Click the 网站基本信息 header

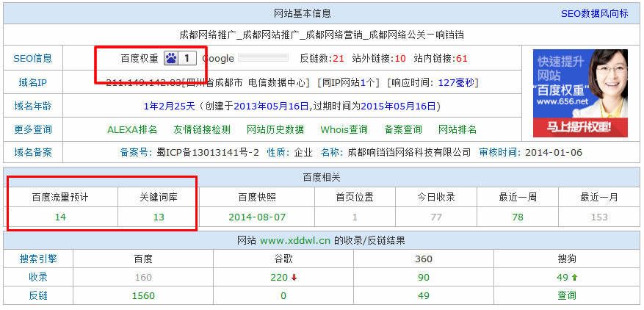tap(303, 13)
